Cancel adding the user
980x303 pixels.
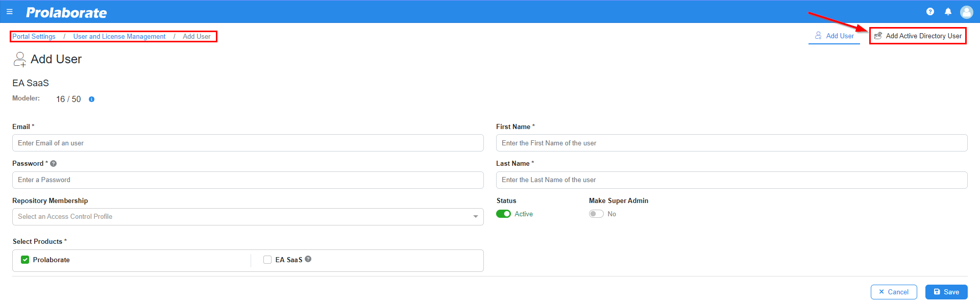(894, 292)
